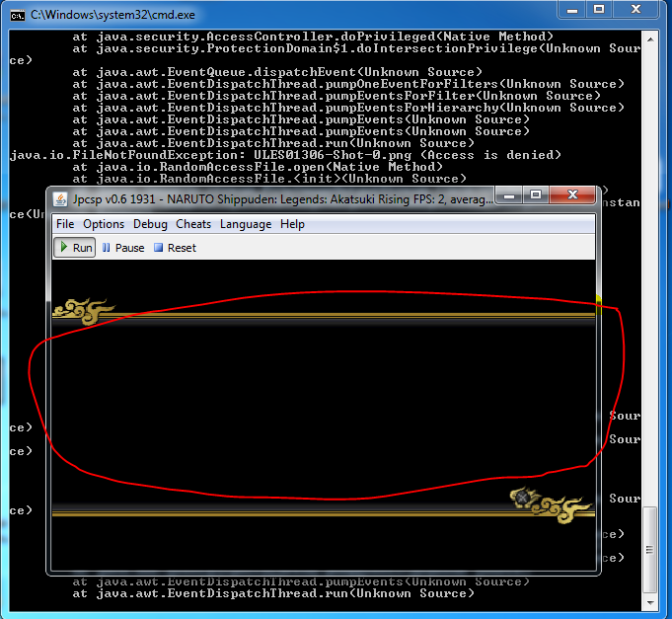Screen dimensions: 672x619
Task: Click the X button icon in game screen
Action: tap(522, 498)
